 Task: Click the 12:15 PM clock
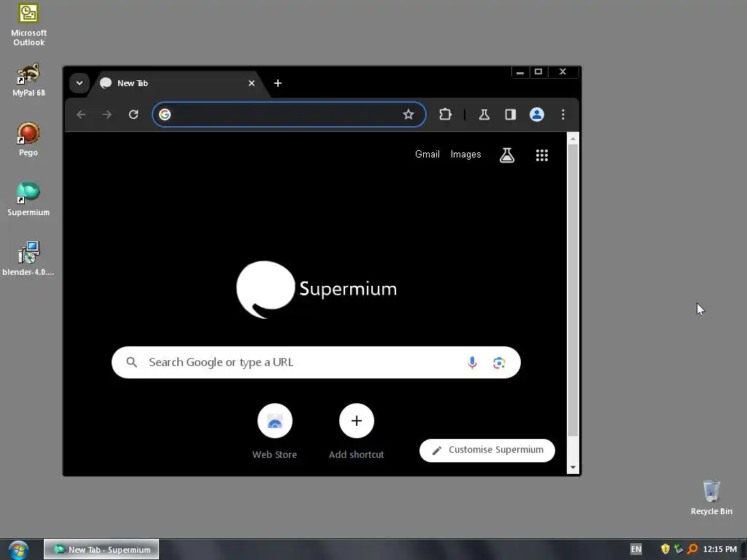coord(720,550)
